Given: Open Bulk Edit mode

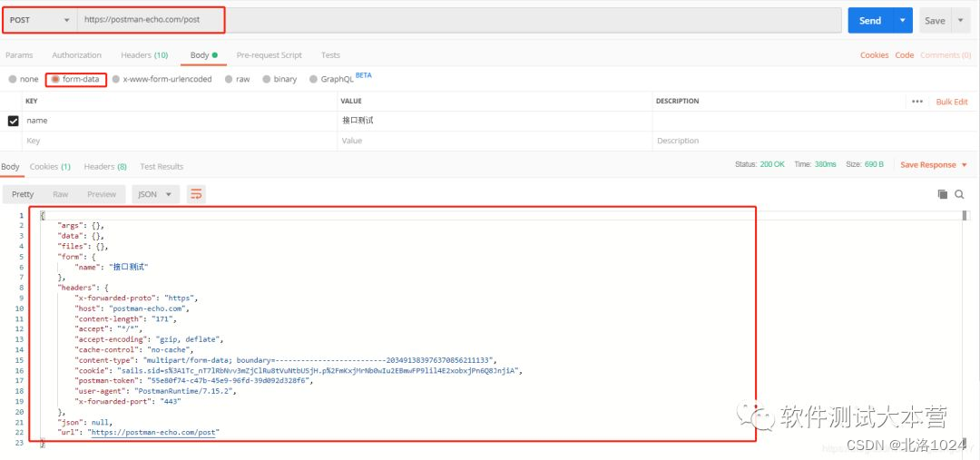Looking at the screenshot, I should point(952,102).
